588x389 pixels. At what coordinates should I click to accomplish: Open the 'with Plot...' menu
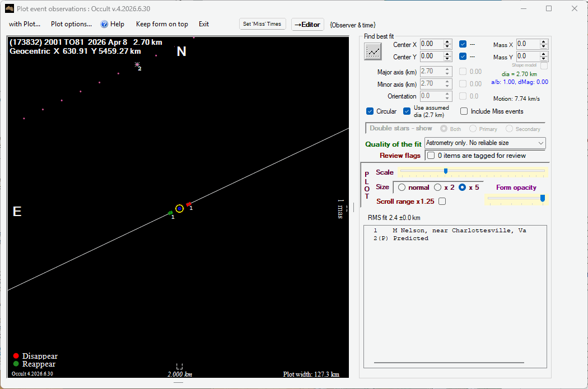25,24
